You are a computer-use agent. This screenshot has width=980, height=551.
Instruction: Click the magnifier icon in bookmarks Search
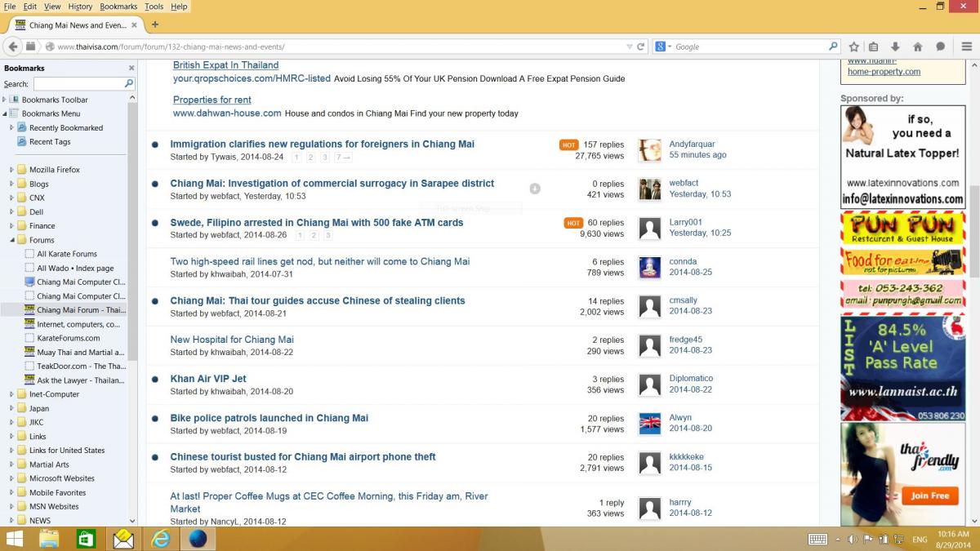click(x=129, y=83)
